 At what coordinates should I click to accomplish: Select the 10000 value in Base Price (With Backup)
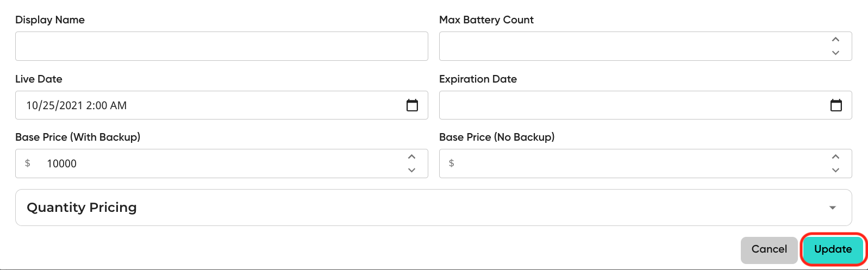tap(61, 164)
